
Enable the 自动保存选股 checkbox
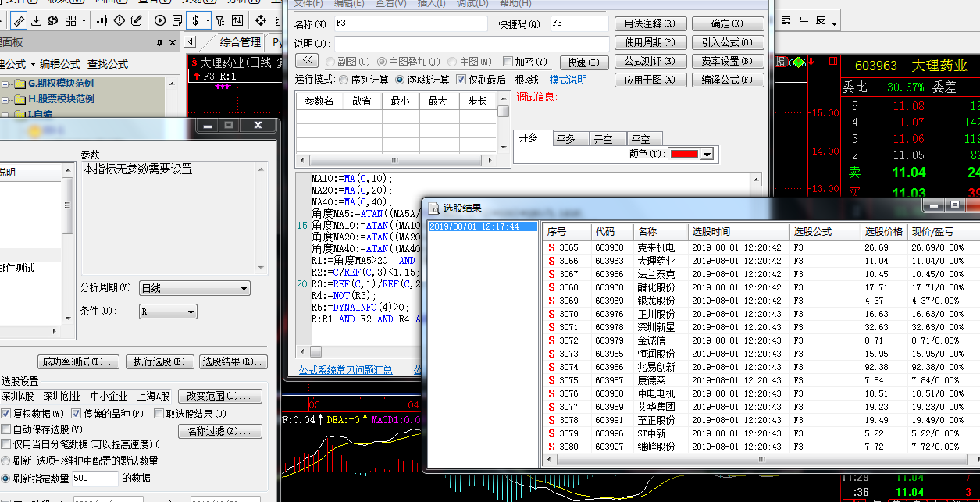click(x=7, y=429)
